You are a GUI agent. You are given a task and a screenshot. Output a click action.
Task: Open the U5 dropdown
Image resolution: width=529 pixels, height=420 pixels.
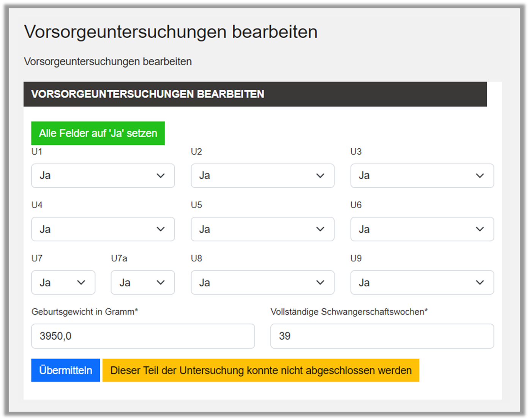tap(262, 229)
